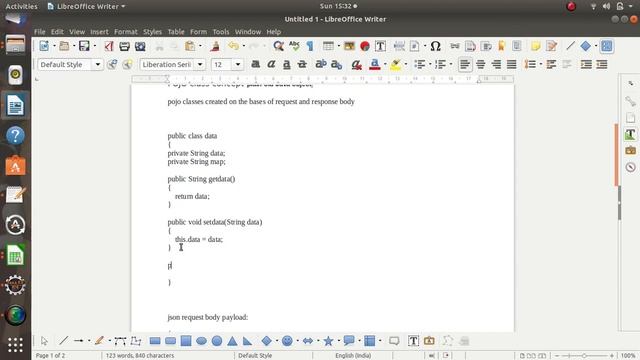Open the Default Style paragraph dropdown
The image size is (640, 360).
pos(98,64)
